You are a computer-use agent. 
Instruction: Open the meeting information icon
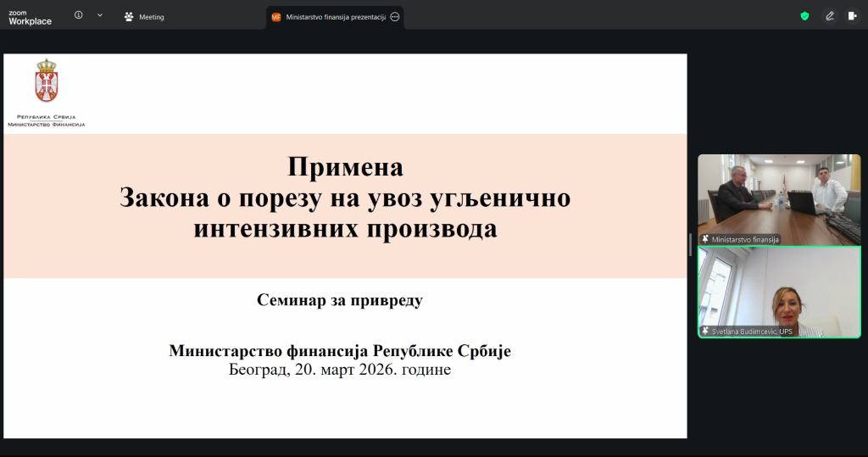[x=79, y=15]
